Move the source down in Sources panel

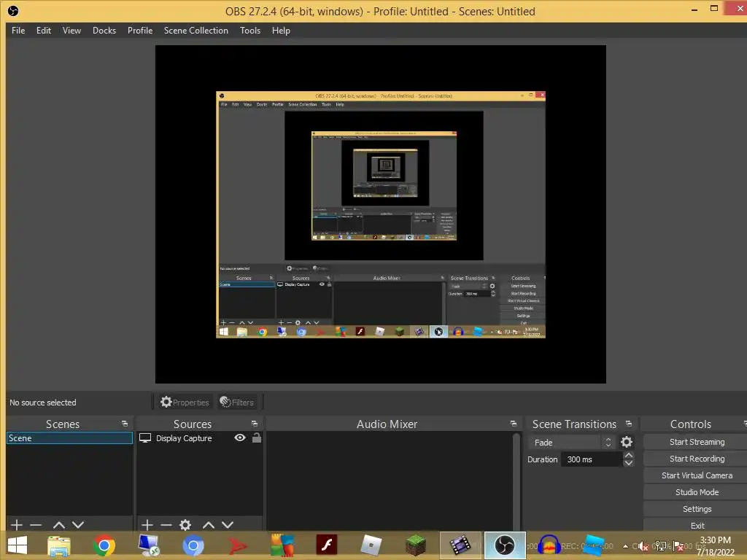pos(228,525)
